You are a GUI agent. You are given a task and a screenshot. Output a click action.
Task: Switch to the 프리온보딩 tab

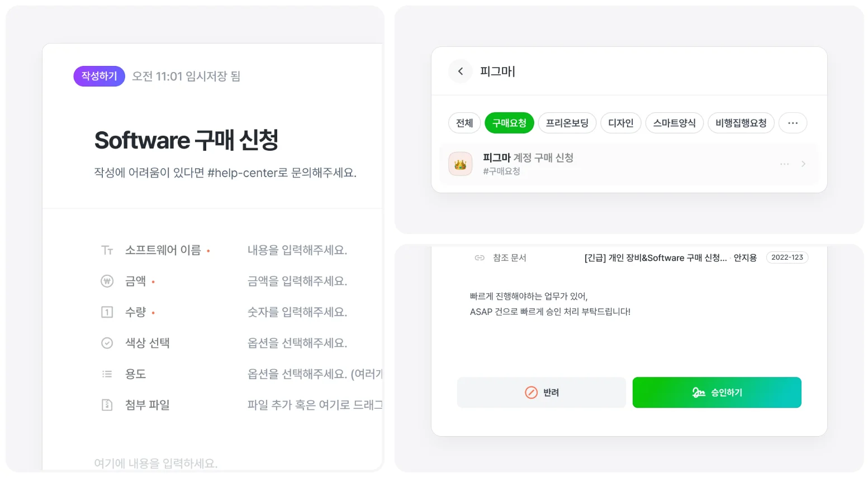click(x=567, y=123)
